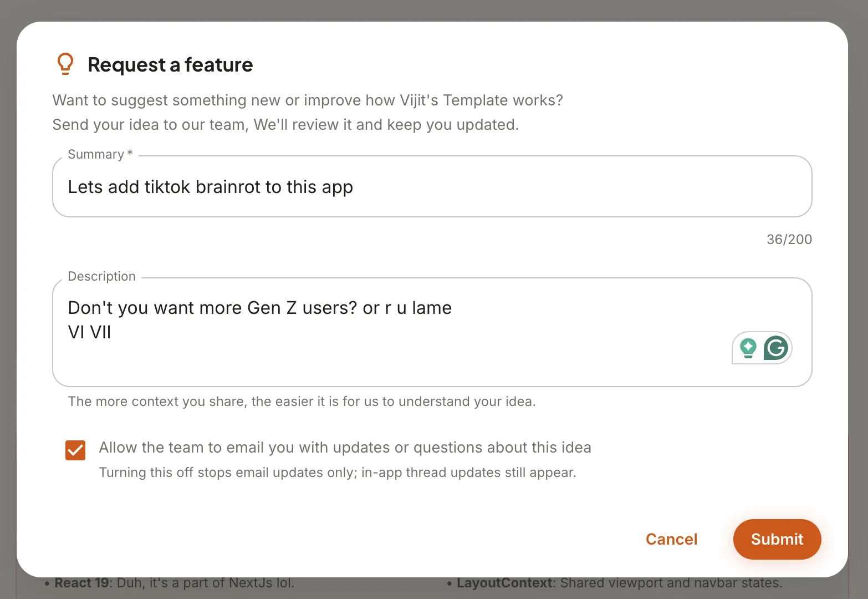Click the 'more context you share' helper text
Viewport: 868px width, 599px height.
tap(302, 402)
